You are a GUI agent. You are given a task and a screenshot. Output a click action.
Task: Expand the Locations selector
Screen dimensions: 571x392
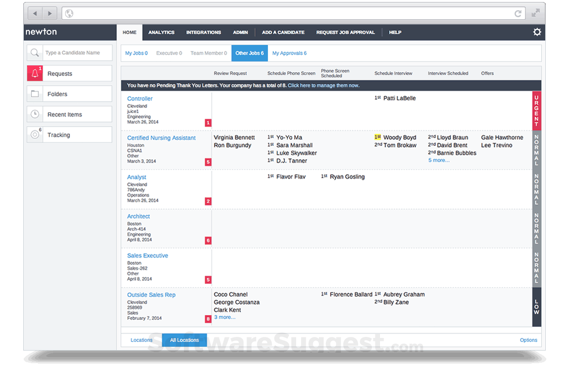141,340
